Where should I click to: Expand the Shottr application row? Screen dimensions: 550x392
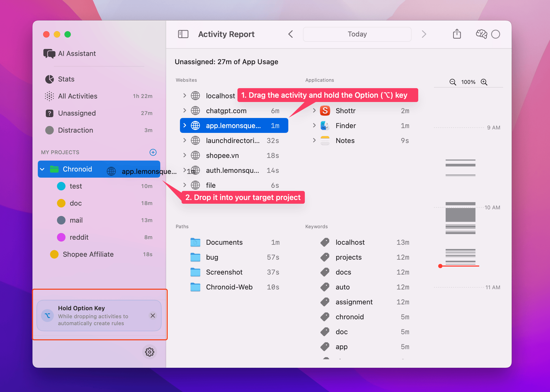(314, 111)
